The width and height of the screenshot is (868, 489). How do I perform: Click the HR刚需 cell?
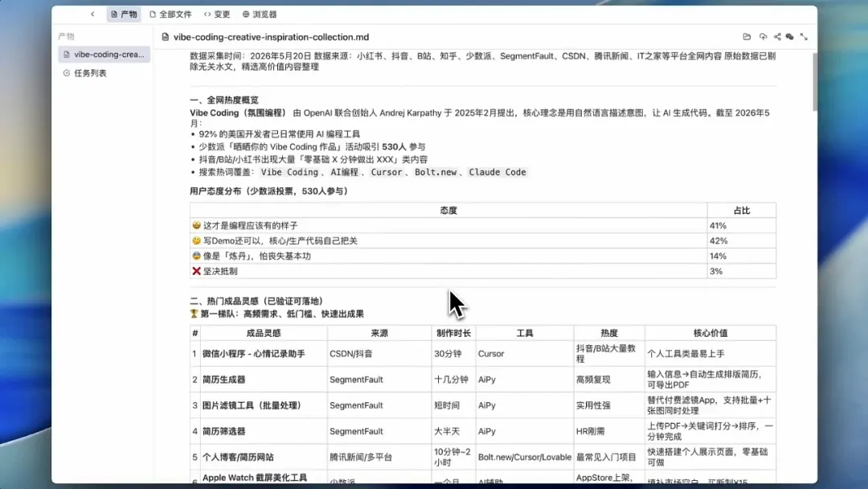click(609, 431)
